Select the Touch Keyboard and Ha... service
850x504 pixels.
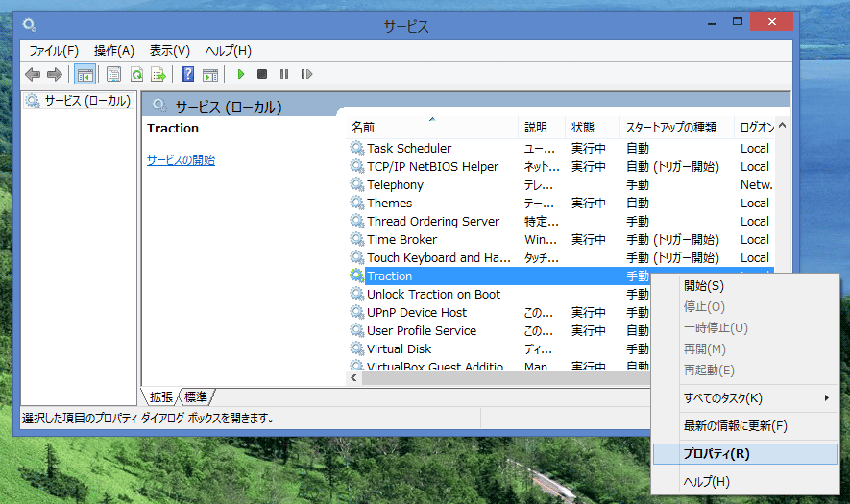(561, 257)
